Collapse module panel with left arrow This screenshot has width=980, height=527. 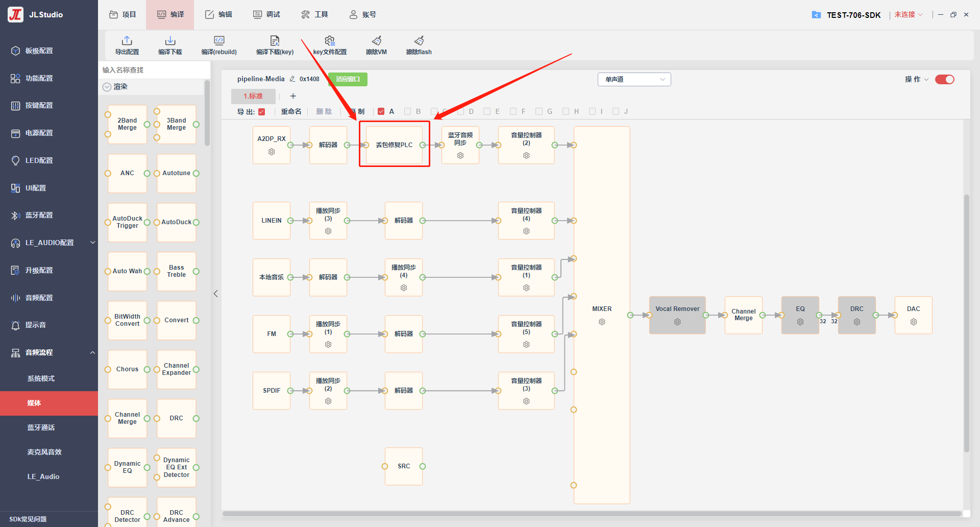pos(216,294)
